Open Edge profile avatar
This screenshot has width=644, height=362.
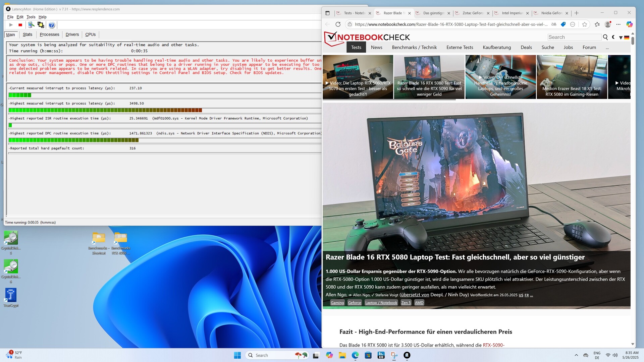coord(608,24)
